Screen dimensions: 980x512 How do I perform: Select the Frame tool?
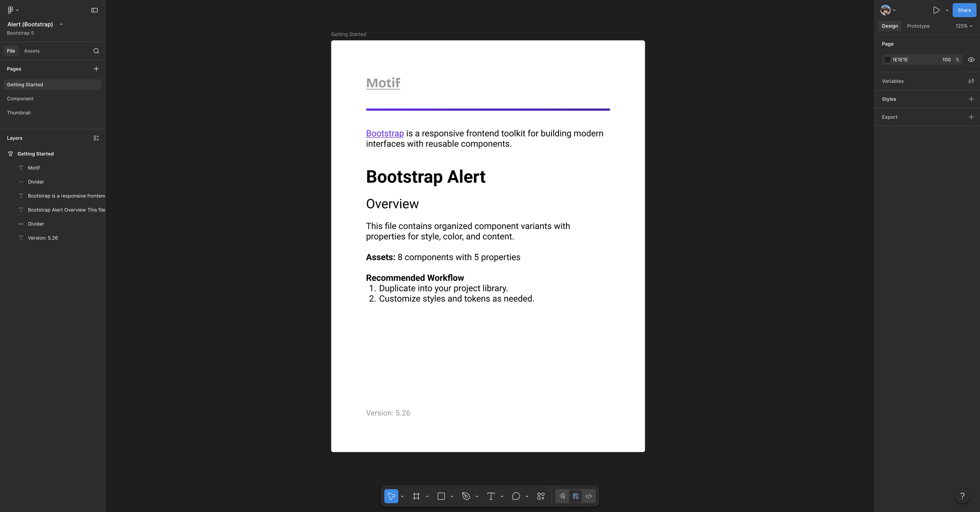pyautogui.click(x=416, y=496)
